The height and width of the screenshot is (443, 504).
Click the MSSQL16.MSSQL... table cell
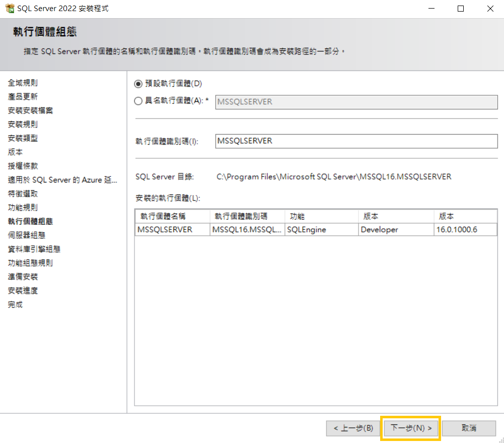247,230
